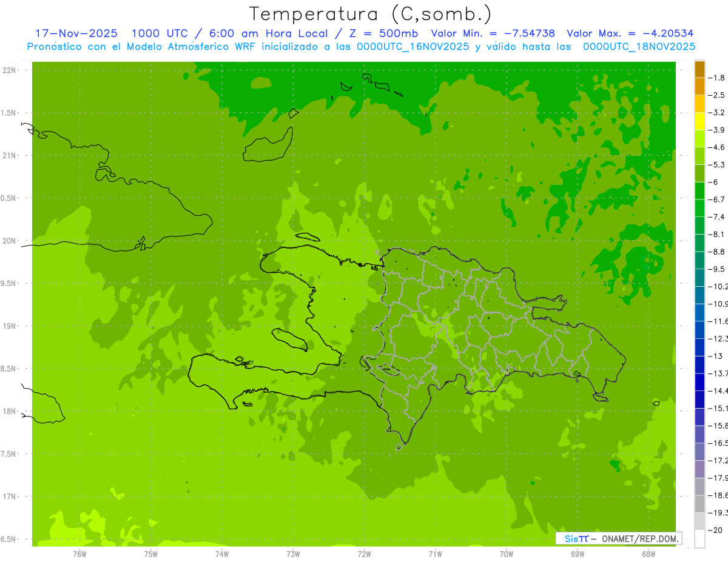728x562 pixels.
Task: Click the 'SisTT - ONAMET/REP.DOM.' label
Action: click(x=619, y=538)
